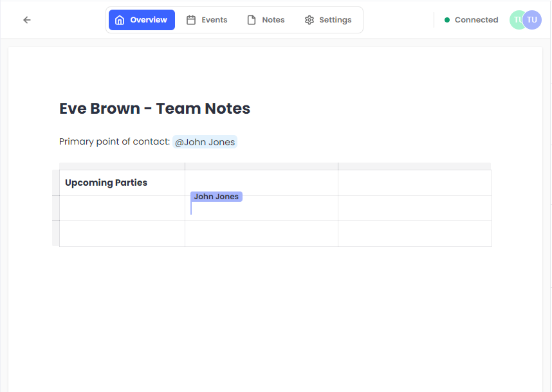This screenshot has height=392, width=552.
Task: Switch to the Events tab
Action: (214, 20)
